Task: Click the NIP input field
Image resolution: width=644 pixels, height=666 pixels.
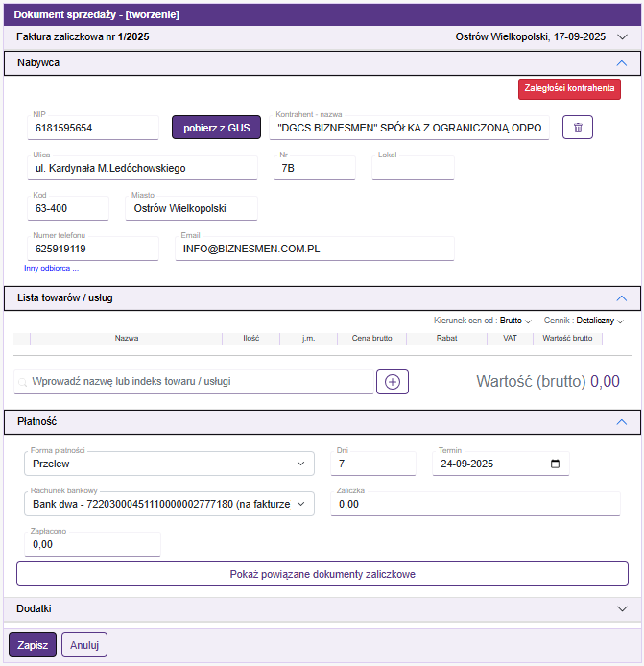Action: coord(94,128)
